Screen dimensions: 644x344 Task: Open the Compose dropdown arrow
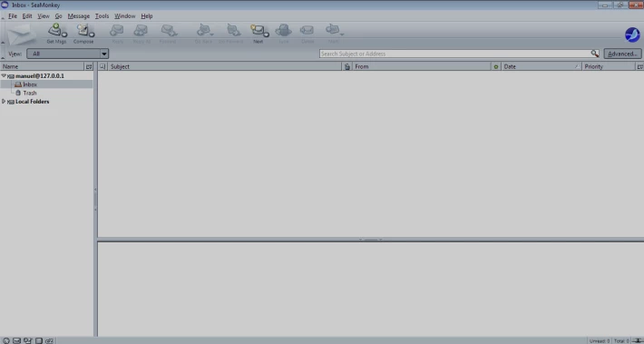pos(92,34)
